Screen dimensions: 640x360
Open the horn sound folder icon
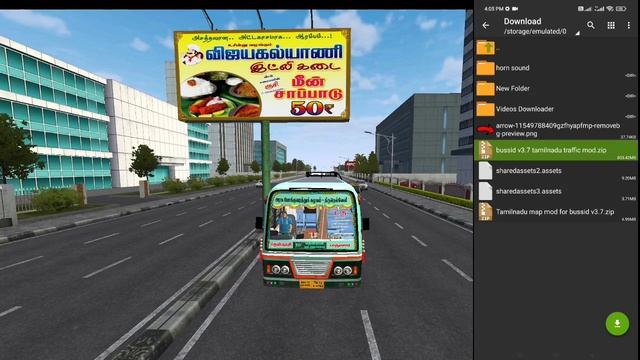pyautogui.click(x=485, y=68)
